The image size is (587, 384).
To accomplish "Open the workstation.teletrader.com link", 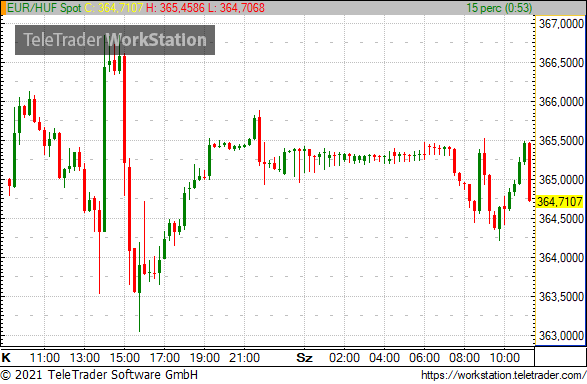I will tap(504, 375).
